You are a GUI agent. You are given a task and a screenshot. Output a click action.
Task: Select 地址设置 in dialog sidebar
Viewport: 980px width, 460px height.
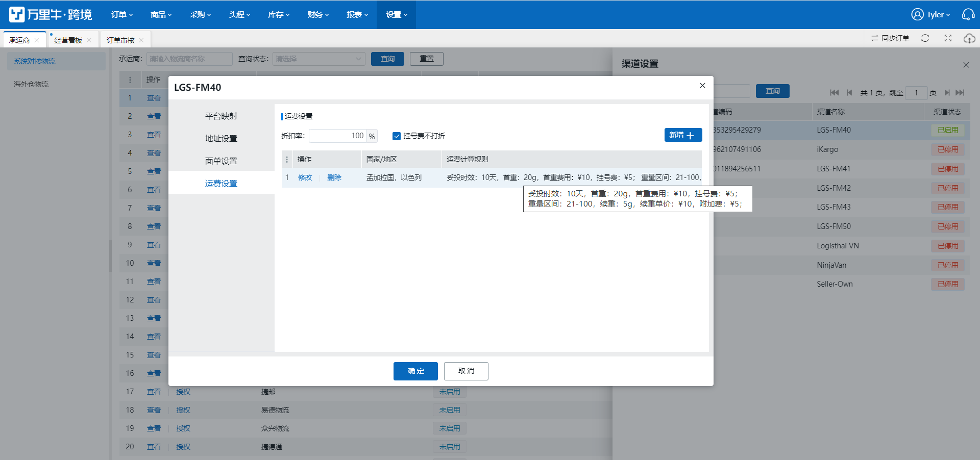click(221, 138)
